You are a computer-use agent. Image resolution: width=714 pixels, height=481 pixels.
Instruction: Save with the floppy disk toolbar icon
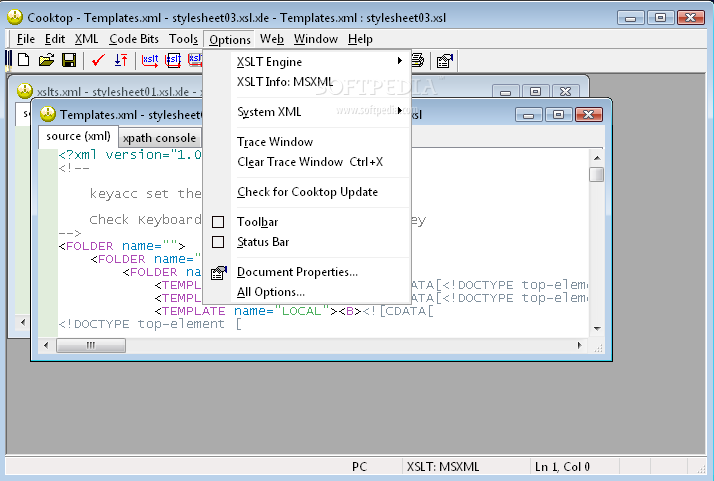coord(69,60)
